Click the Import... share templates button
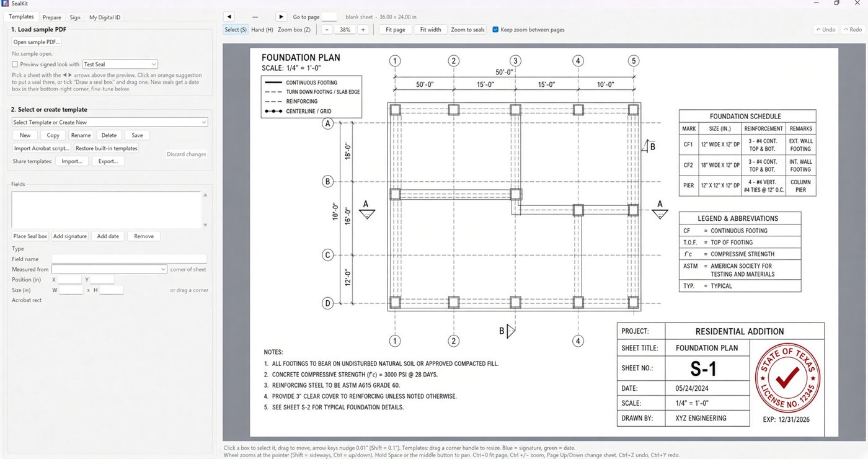Viewport: 868px width, 459px height. tap(72, 161)
